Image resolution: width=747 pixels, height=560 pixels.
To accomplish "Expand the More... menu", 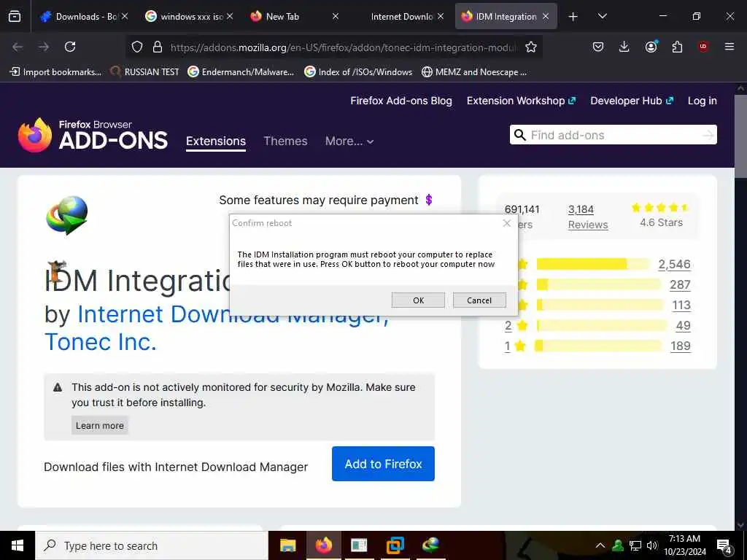I will tap(349, 141).
